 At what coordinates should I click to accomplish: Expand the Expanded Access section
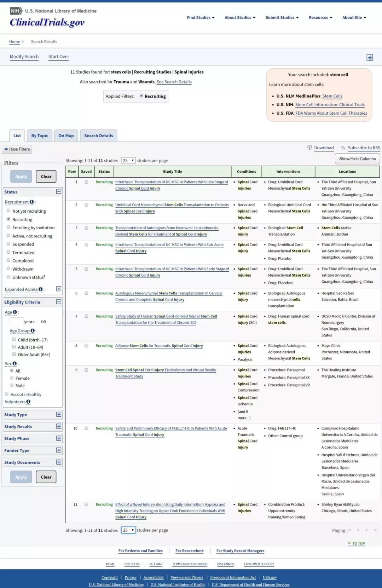click(59, 289)
